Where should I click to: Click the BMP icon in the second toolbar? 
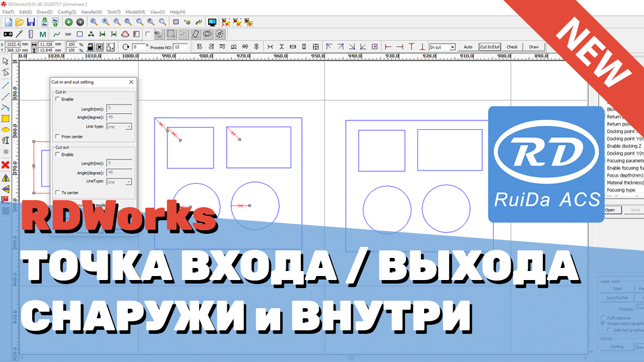(68, 35)
